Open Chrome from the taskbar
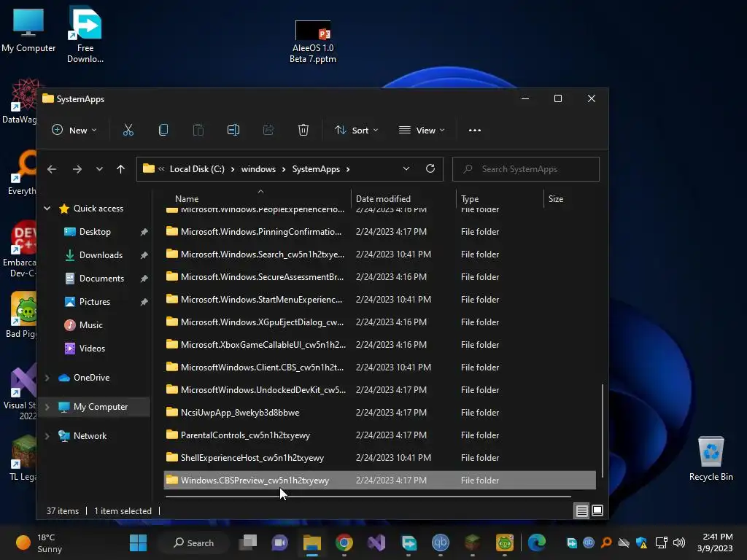Viewport: 747px width, 560px height. 344,542
